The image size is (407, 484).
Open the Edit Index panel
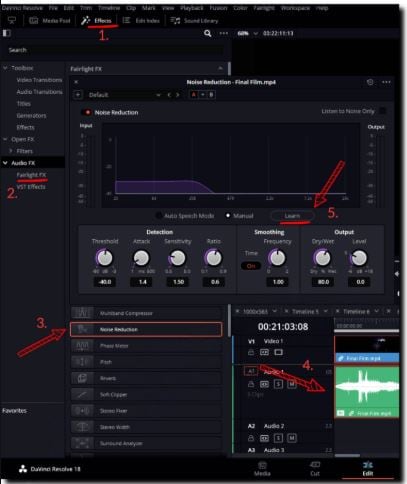tap(141, 21)
